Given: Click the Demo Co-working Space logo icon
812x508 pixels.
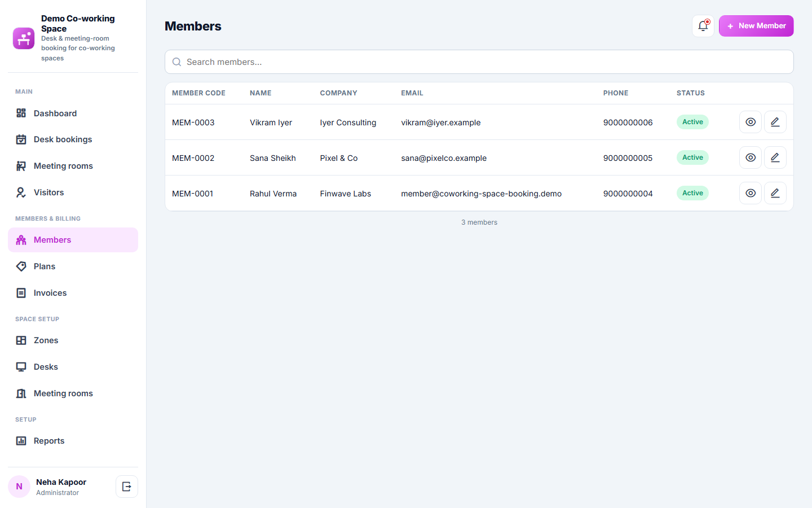Looking at the screenshot, I should [24, 38].
